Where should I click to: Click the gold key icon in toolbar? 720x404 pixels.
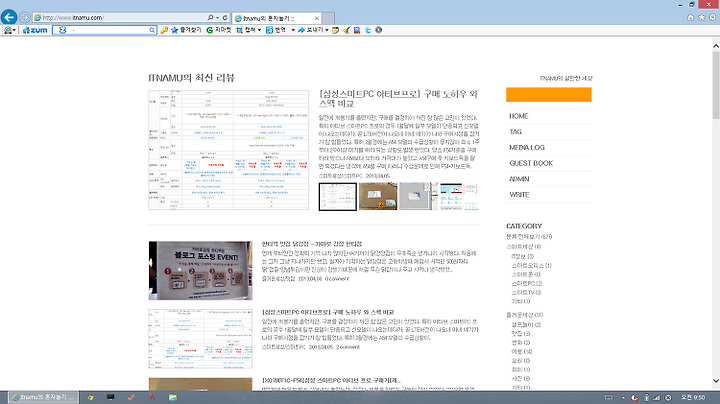tap(164, 30)
